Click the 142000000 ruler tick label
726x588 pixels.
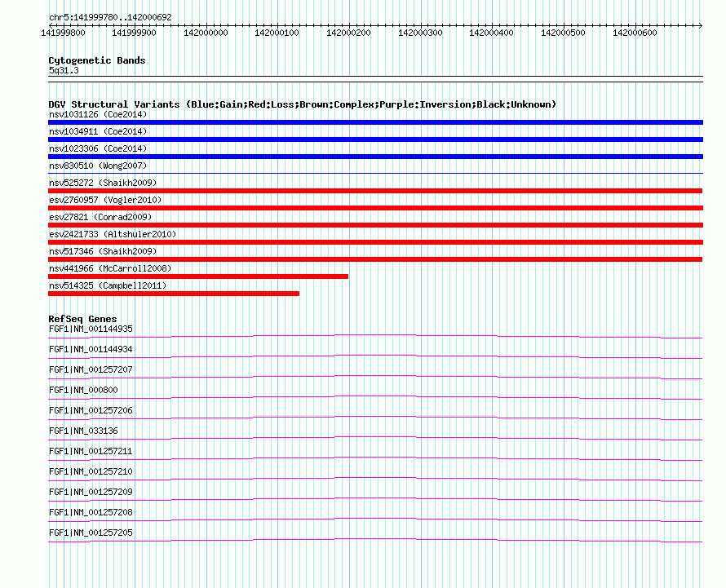206,33
